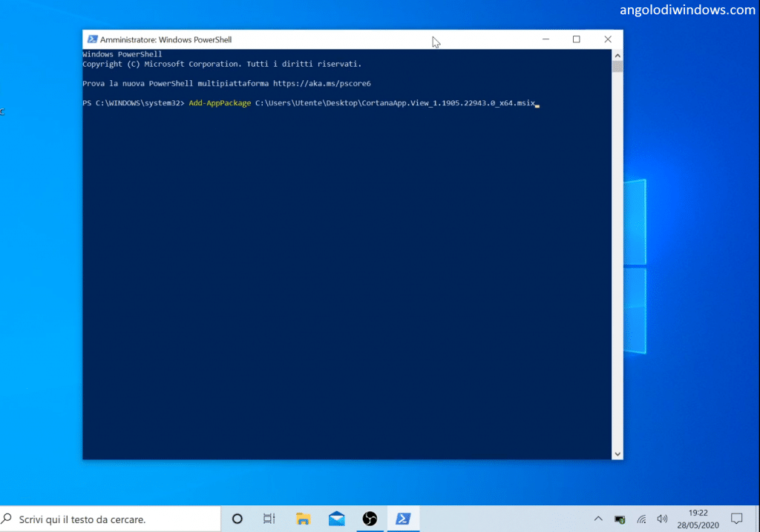Open Cortana from the taskbar circle icon
Viewport: 760px width, 532px height.
(x=237, y=519)
